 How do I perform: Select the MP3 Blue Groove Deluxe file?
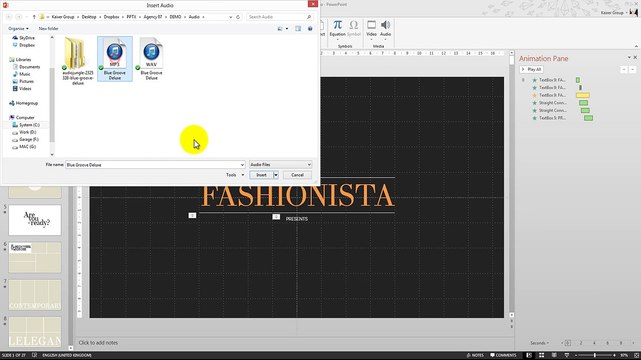tap(115, 59)
